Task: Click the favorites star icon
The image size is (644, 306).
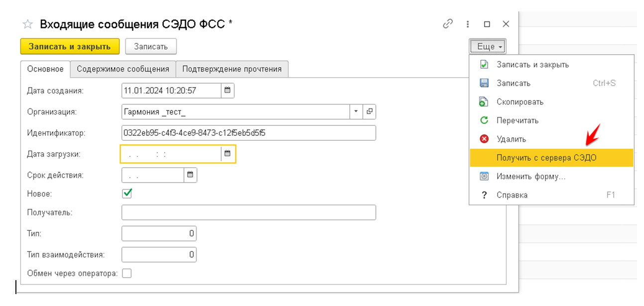Action: [28, 24]
